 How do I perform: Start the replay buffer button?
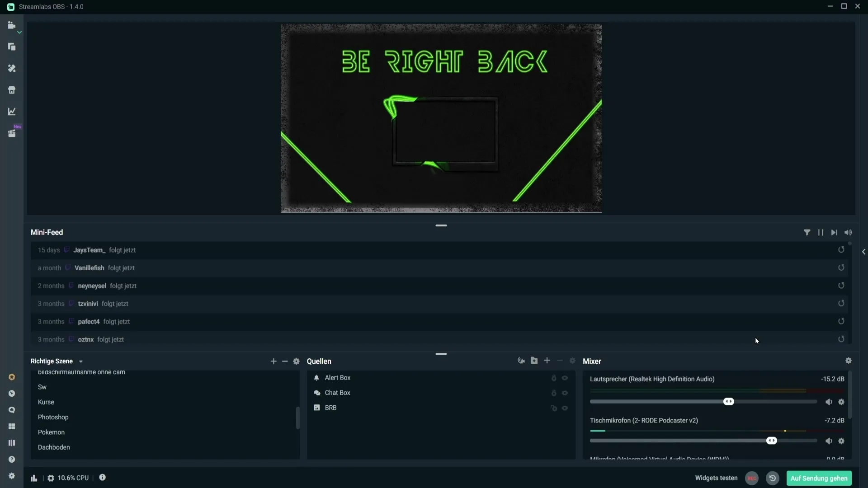click(x=773, y=478)
